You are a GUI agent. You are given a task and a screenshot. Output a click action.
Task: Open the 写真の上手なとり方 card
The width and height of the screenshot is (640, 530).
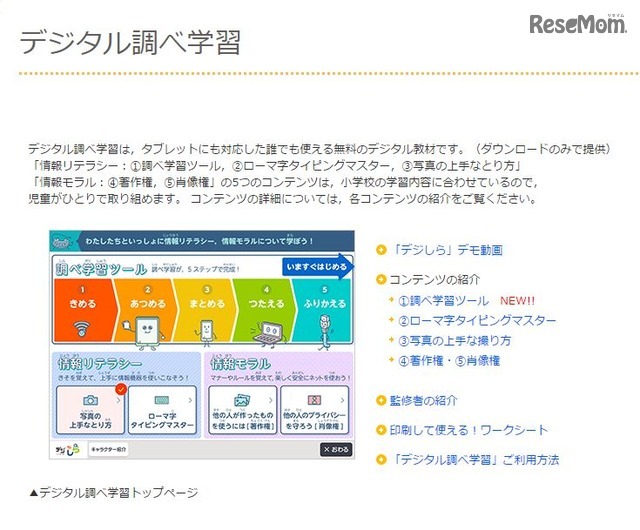90,410
